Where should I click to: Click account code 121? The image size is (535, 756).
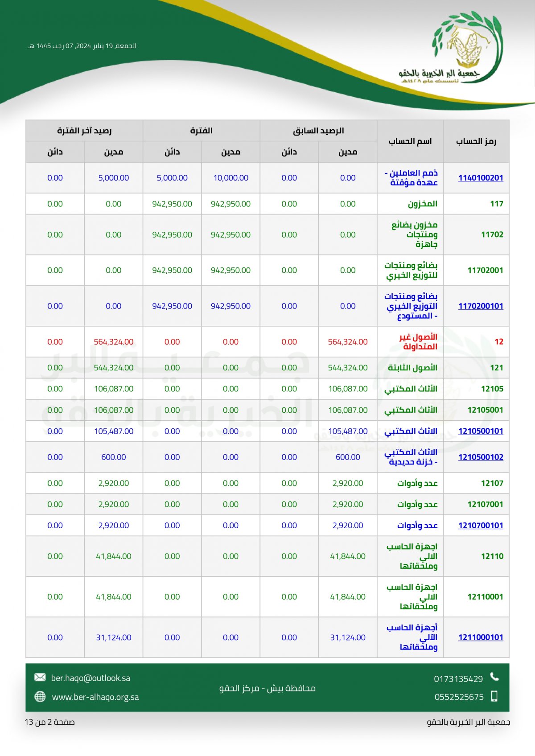point(497,368)
